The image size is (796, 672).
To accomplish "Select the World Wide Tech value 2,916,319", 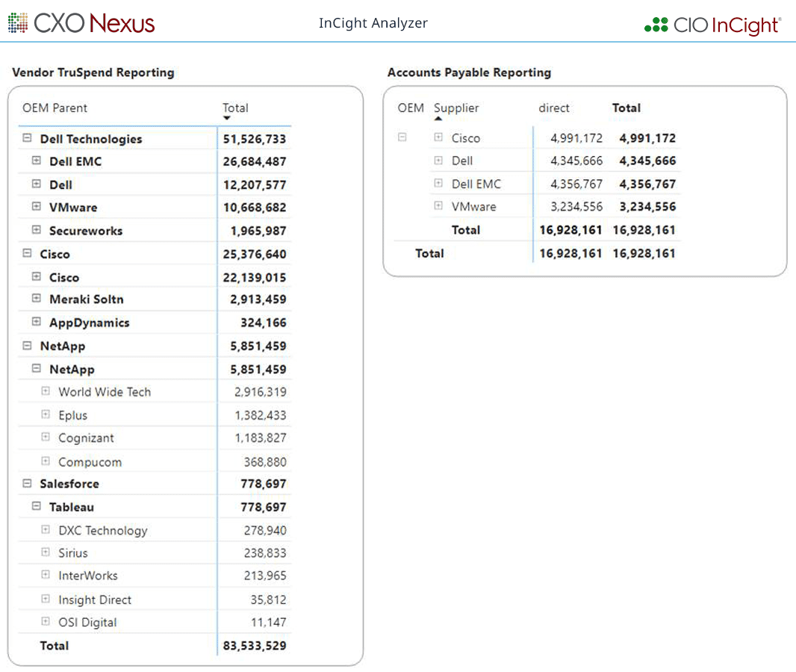I will point(261,392).
